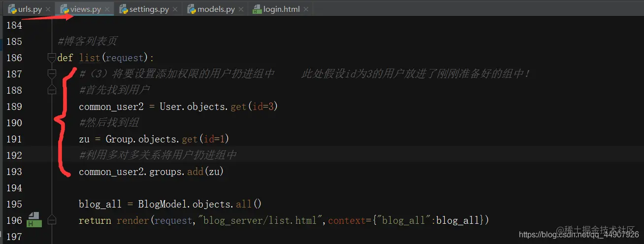Click the Python file icon on urls.py tab
644x244 pixels.
[x=12, y=8]
